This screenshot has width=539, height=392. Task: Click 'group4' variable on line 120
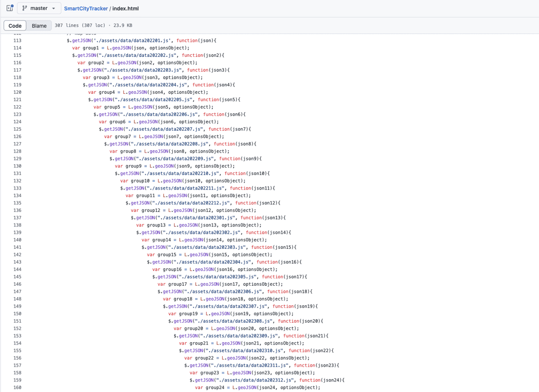tap(107, 92)
